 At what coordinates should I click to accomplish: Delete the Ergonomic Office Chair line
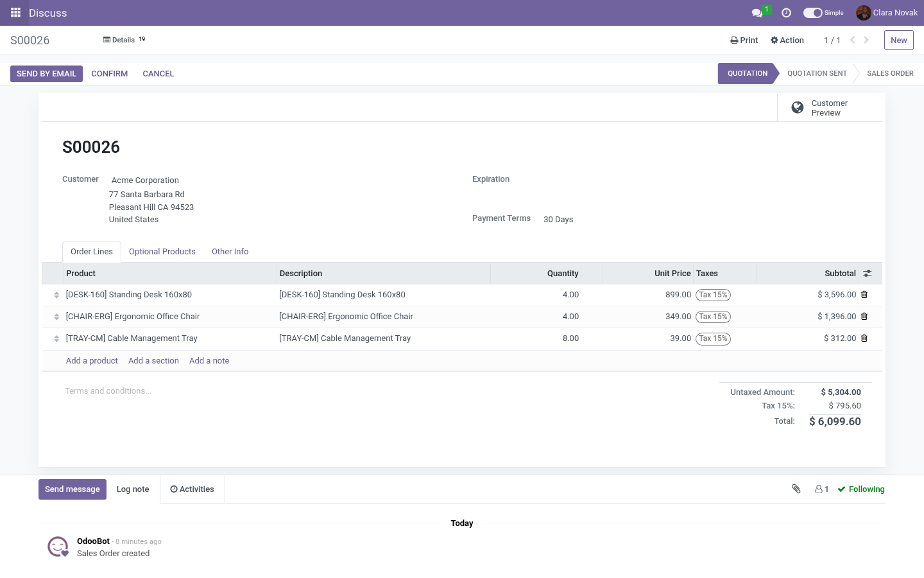click(x=864, y=317)
